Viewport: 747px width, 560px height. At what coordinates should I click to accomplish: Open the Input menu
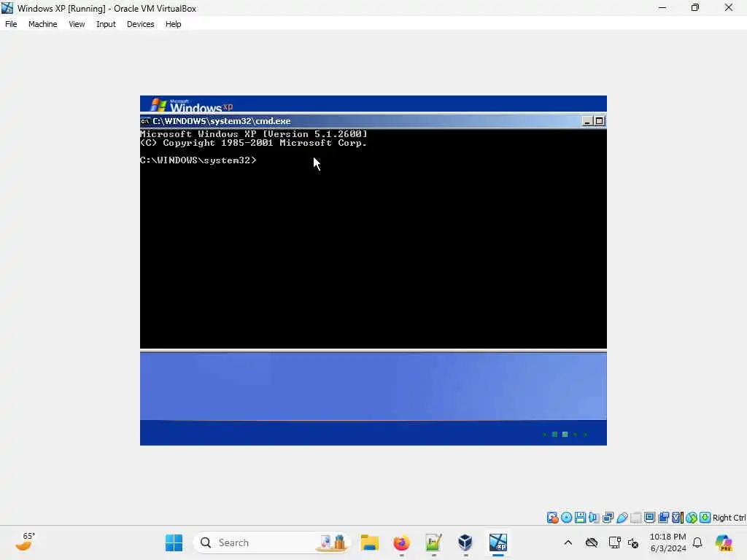[106, 24]
